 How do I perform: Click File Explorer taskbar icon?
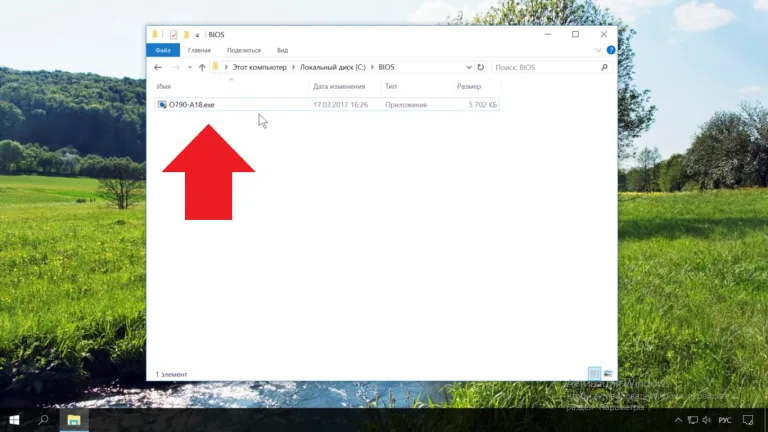pyautogui.click(x=74, y=420)
